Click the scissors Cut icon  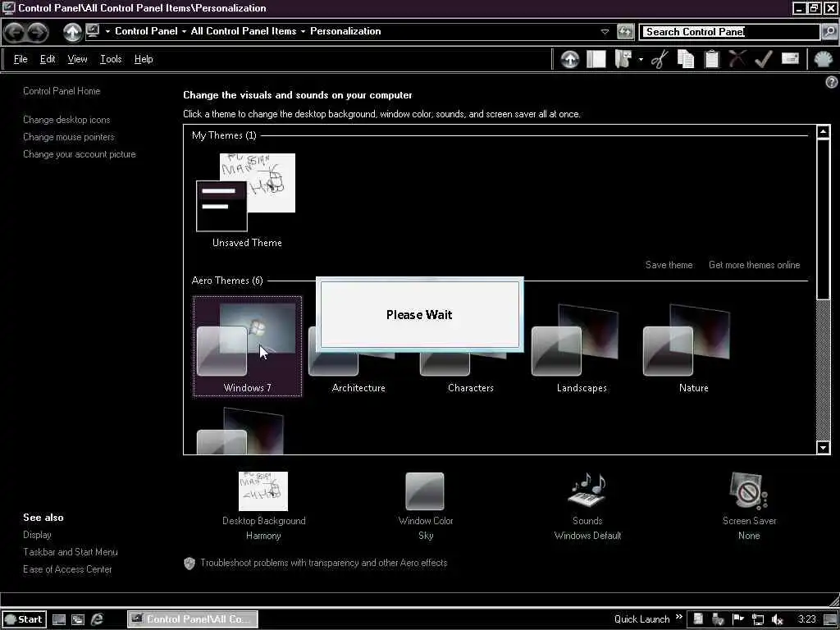pyautogui.click(x=660, y=59)
